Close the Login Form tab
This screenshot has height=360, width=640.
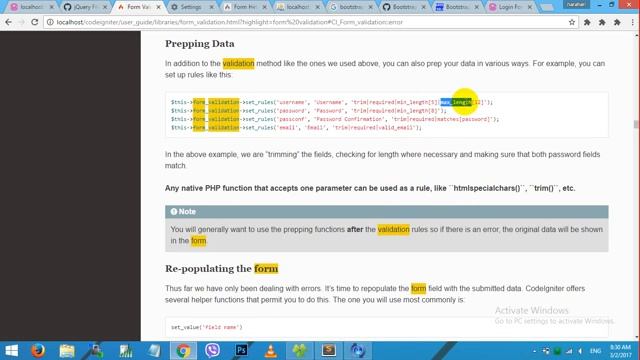tap(530, 7)
